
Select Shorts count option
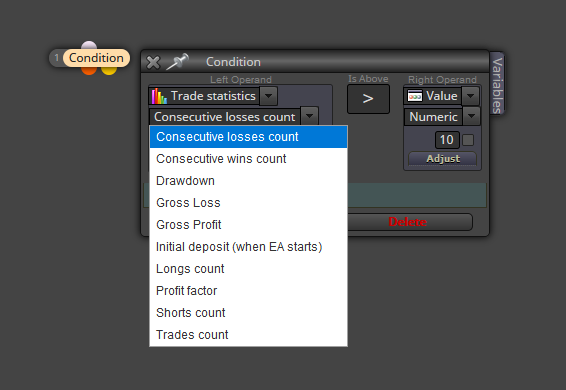(x=248, y=313)
